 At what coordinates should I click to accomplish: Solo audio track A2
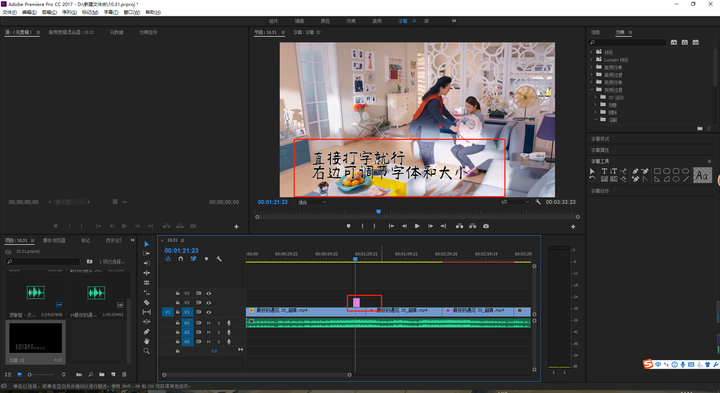pyautogui.click(x=219, y=332)
